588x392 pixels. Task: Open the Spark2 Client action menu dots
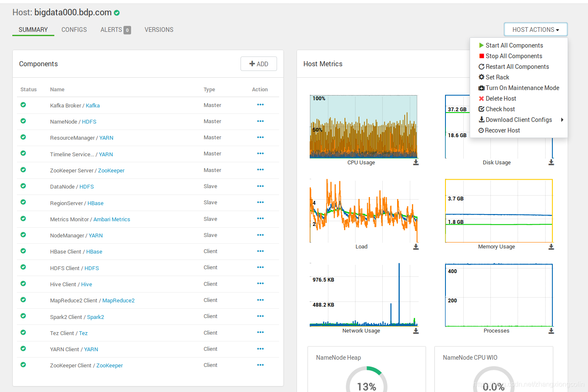[x=260, y=316]
